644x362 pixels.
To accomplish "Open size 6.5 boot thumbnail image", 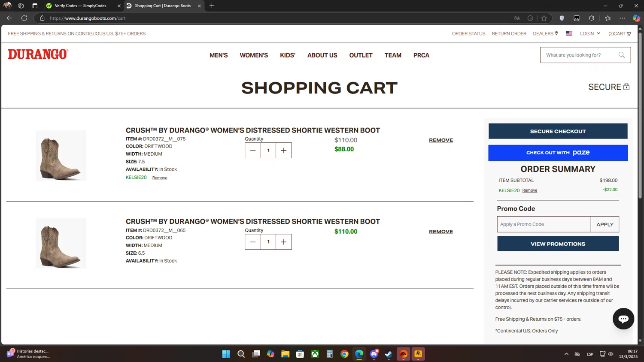I will 61,244.
